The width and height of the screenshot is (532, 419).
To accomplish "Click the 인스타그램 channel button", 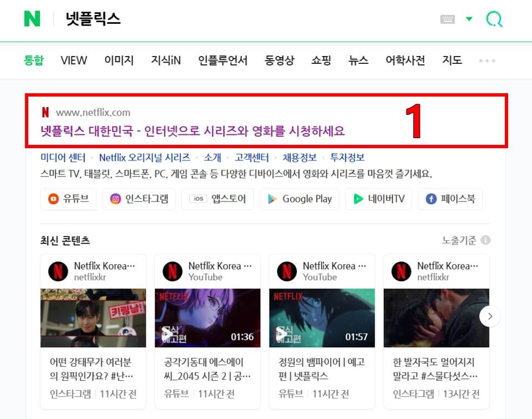I will 139,199.
